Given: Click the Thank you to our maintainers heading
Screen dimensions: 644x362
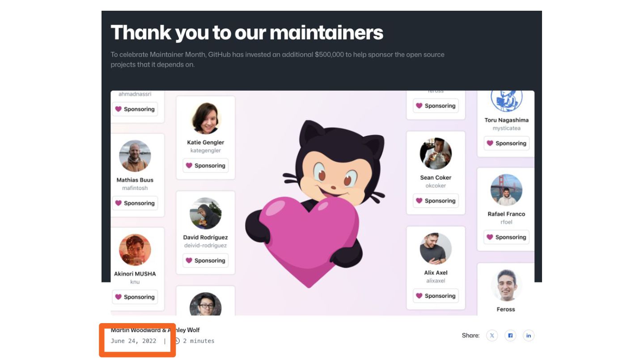Looking at the screenshot, I should pos(247,33).
